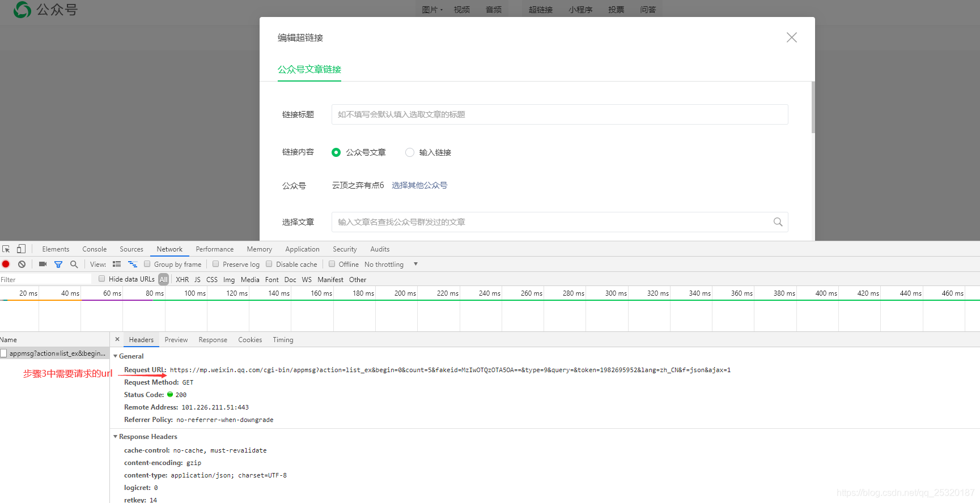980x503 pixels.
Task: Filter requests by CSS
Action: 212,279
